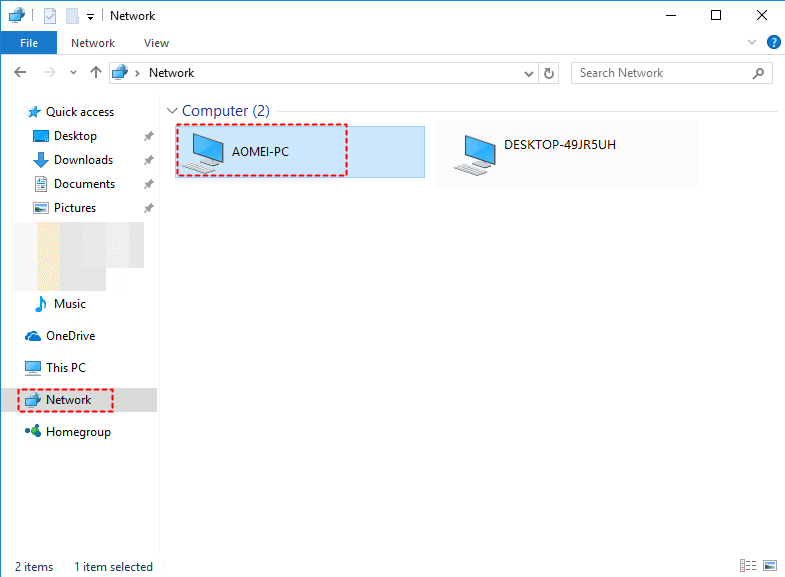Select Quick access in the navigation pane
This screenshot has width=785, height=577.
pos(80,112)
